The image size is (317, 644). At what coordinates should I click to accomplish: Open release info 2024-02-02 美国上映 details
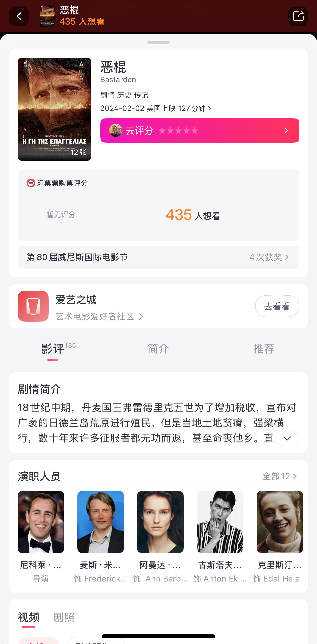point(156,108)
